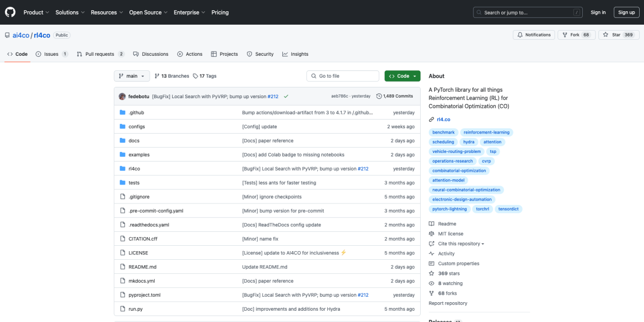The height and width of the screenshot is (322, 644).
Task: Switch to the Pull requests tab
Action: 100,54
